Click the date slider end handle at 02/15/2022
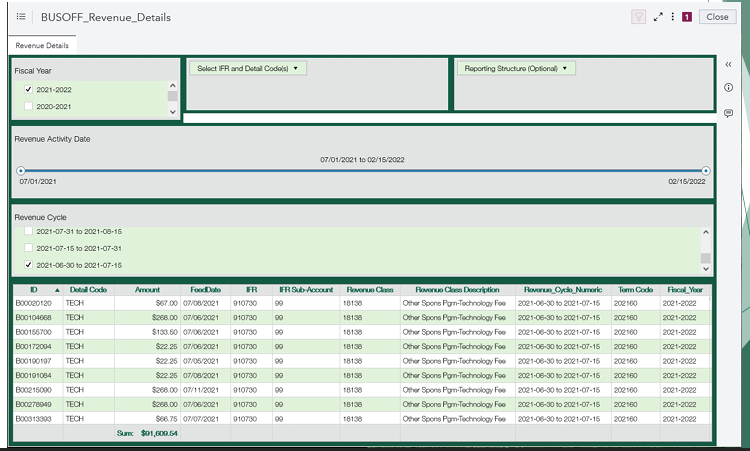Image resolution: width=750 pixels, height=451 pixels. click(x=706, y=171)
